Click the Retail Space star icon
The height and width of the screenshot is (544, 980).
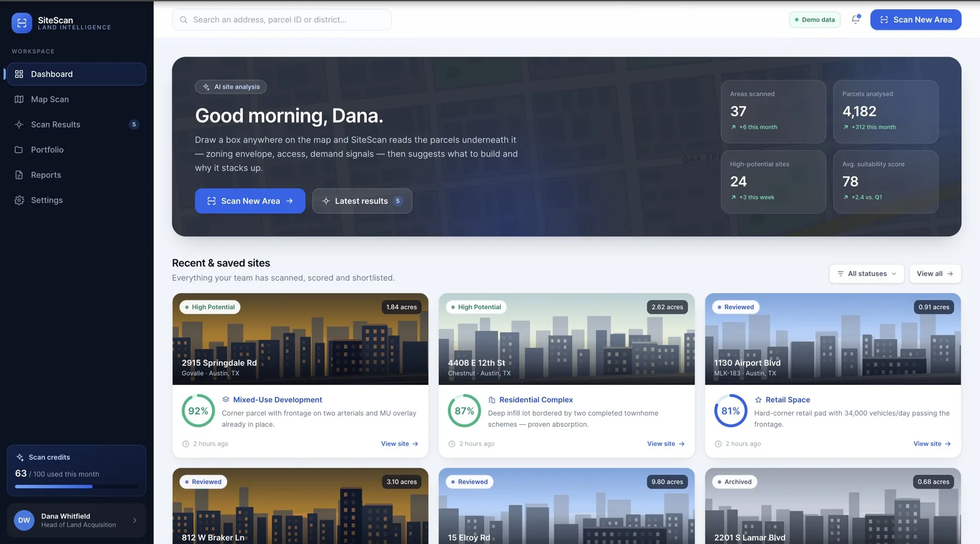pyautogui.click(x=758, y=400)
